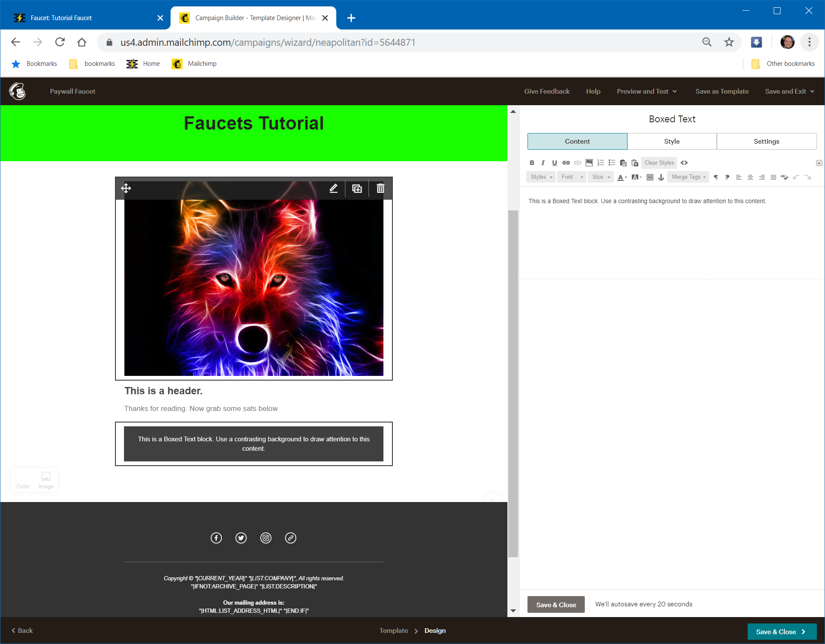Switch to the Settings tab
Image resolution: width=825 pixels, height=644 pixels.
[766, 142]
